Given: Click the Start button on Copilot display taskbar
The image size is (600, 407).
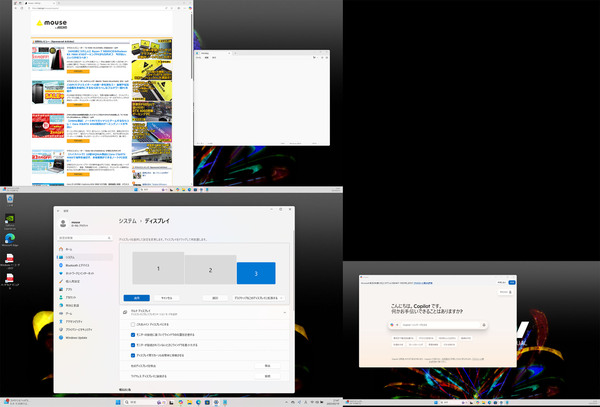Looking at the screenshot, I should 436,403.
